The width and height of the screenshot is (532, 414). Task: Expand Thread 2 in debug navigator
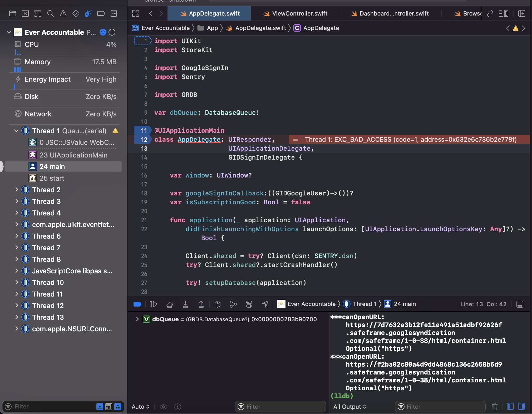(x=17, y=190)
